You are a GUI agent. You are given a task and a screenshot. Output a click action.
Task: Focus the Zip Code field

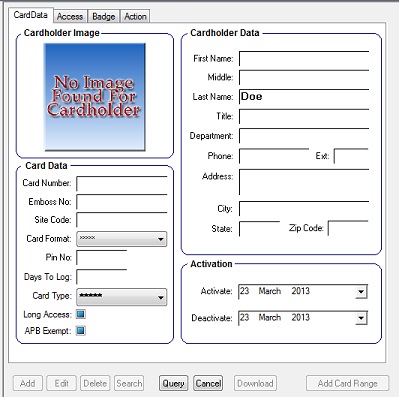coord(348,228)
